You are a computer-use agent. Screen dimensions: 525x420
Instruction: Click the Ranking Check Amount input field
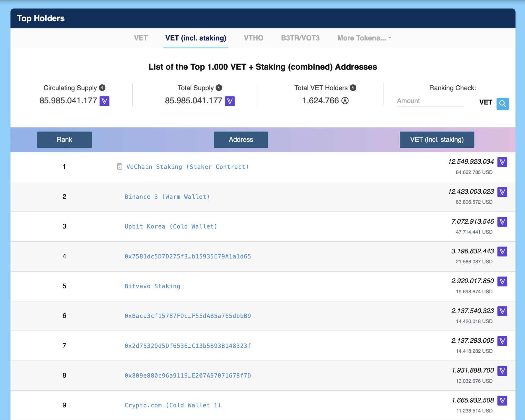[x=430, y=101]
